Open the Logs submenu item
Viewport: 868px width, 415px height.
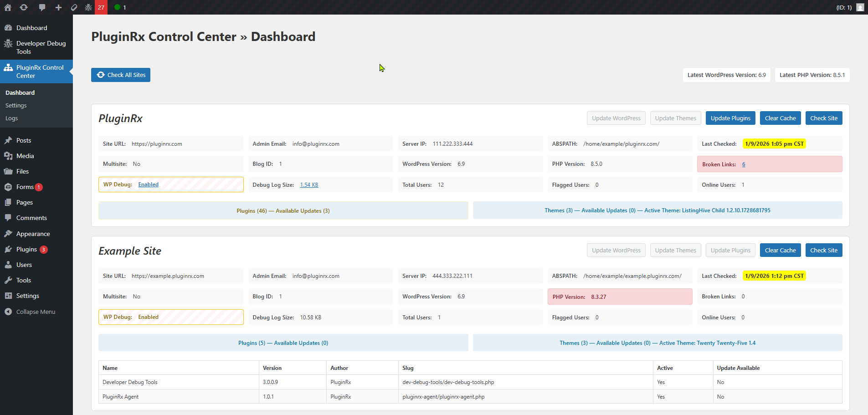[x=12, y=118]
